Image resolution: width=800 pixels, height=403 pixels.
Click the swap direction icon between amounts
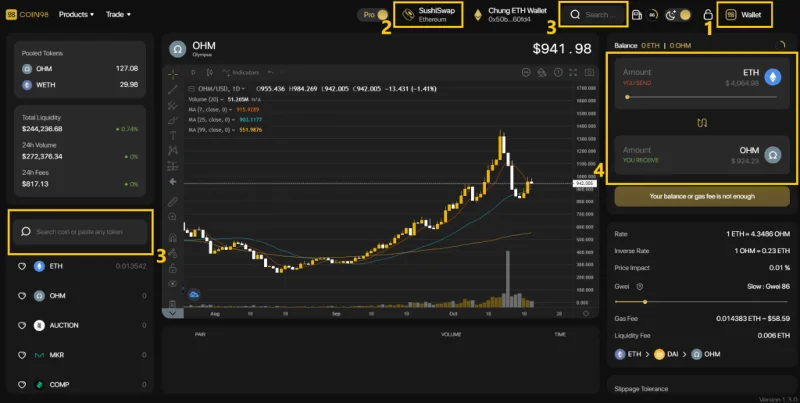702,123
